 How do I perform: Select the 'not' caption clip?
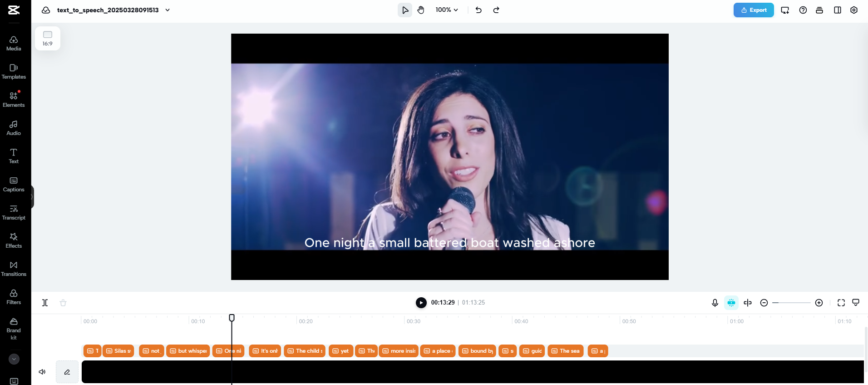tap(152, 351)
